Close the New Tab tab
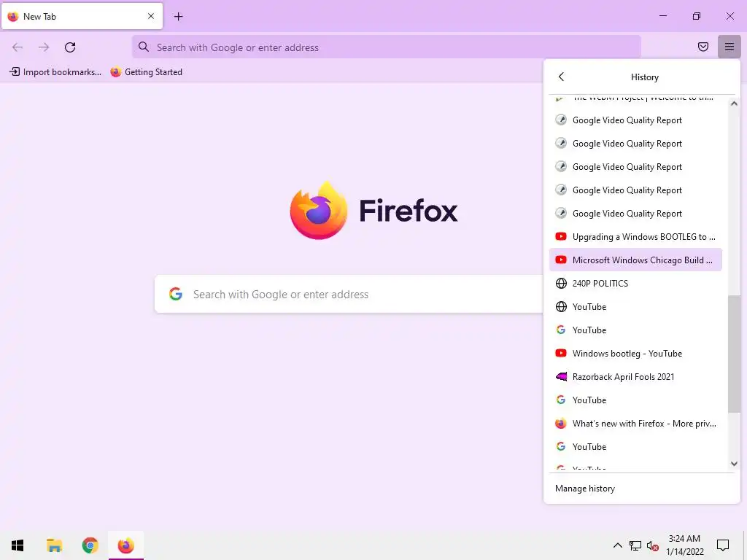 151,16
